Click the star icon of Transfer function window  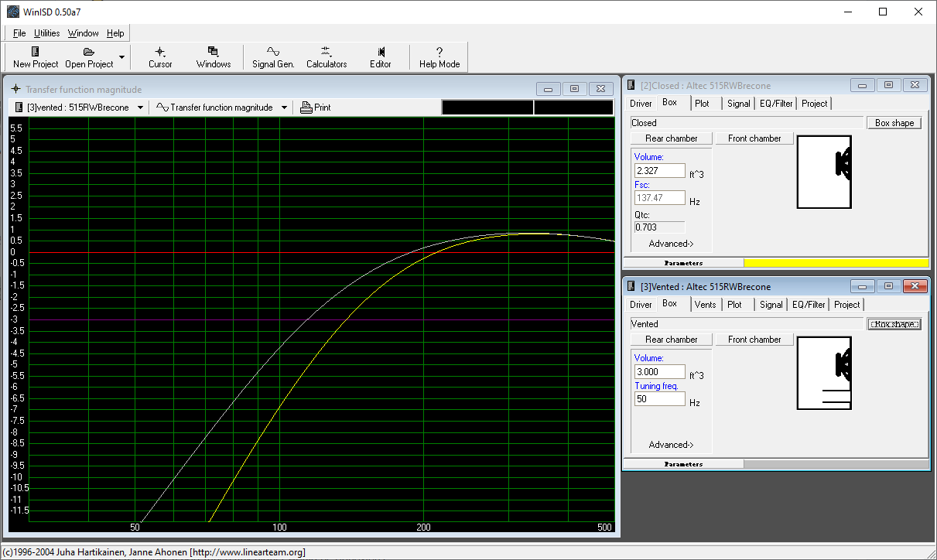point(15,89)
